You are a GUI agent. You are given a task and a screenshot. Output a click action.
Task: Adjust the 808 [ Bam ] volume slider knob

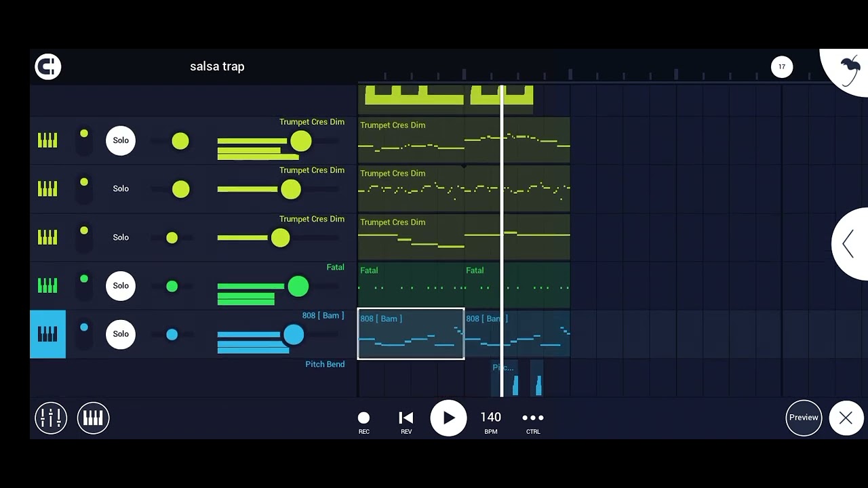tap(294, 335)
